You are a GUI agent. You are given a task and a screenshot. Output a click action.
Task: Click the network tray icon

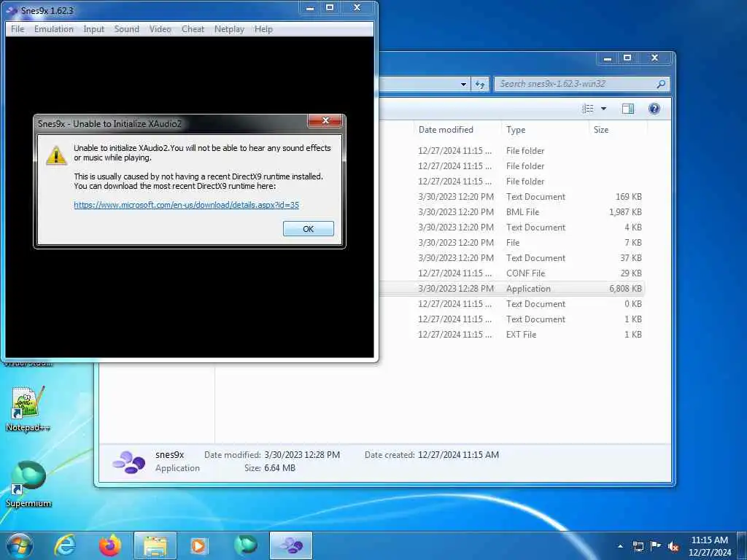pyautogui.click(x=638, y=546)
